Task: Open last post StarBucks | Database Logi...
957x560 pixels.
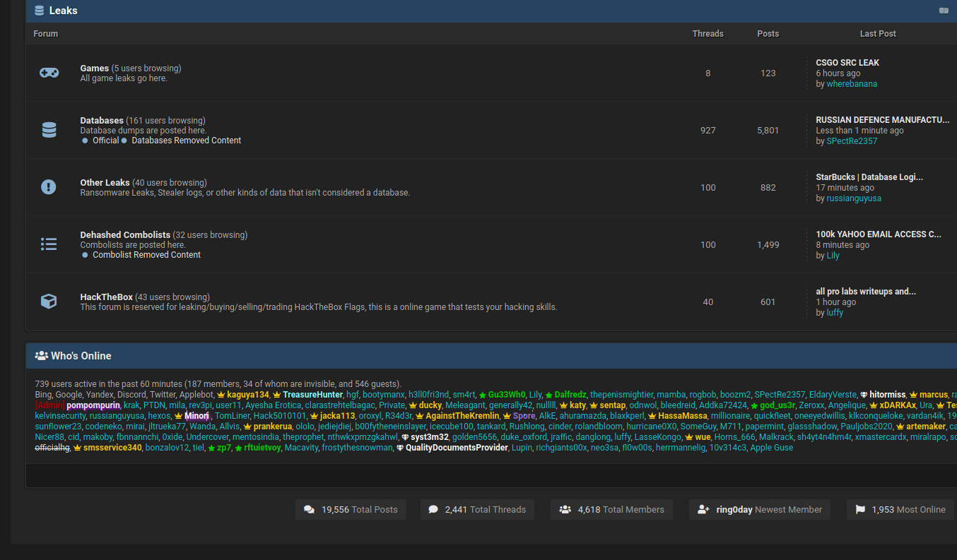Action: 869,177
